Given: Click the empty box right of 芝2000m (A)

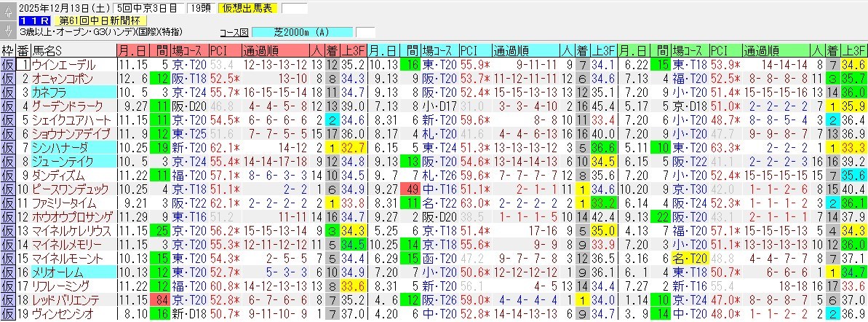Looking at the screenshot, I should (x=365, y=33).
